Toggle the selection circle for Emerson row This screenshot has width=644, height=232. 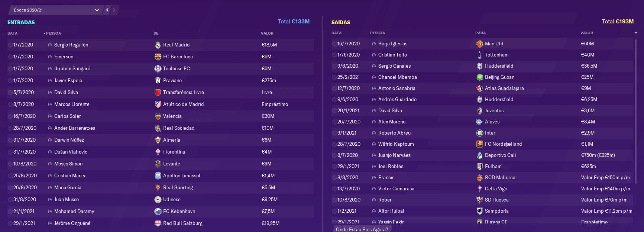tap(10, 57)
